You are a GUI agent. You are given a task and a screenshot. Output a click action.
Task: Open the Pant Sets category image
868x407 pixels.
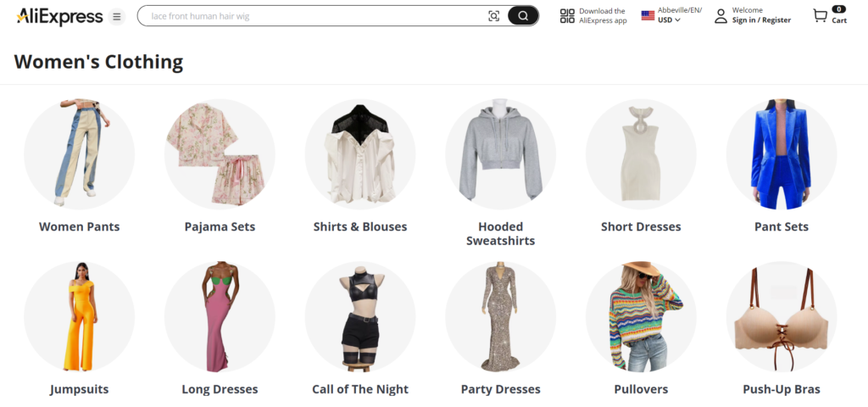[x=782, y=154]
